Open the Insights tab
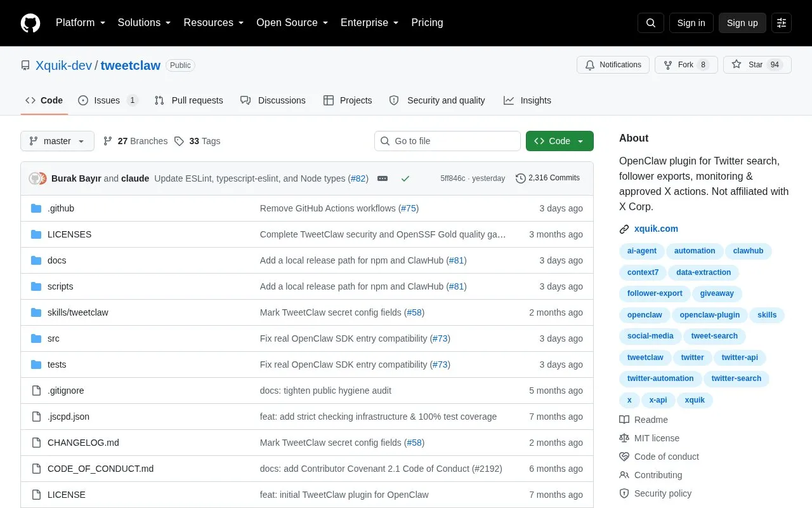 (527, 100)
